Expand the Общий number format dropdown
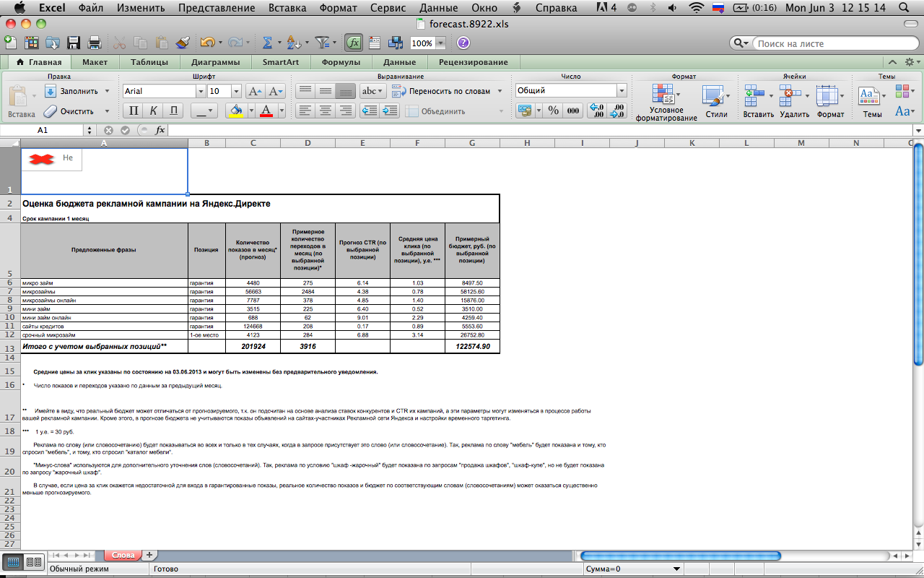Screen dimensions: 924x578 (621, 91)
